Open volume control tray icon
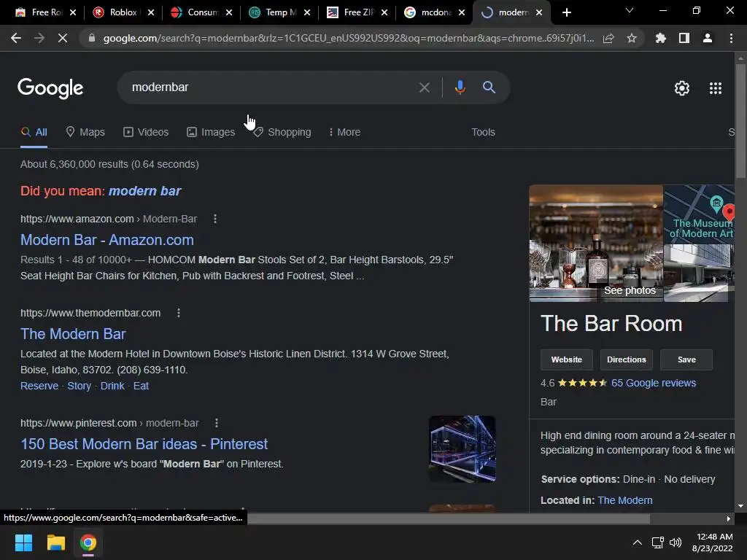This screenshot has height=560, width=747. pos(676,542)
